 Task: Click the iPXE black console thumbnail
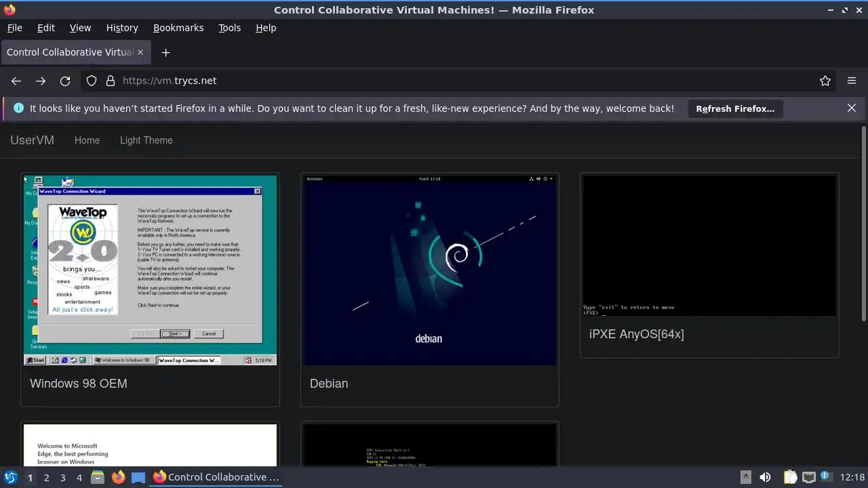tap(709, 245)
